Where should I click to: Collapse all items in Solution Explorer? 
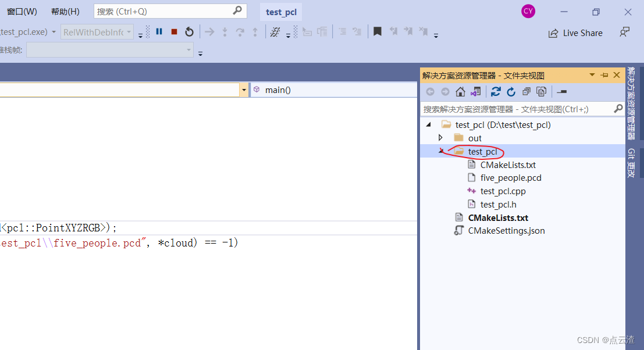526,92
